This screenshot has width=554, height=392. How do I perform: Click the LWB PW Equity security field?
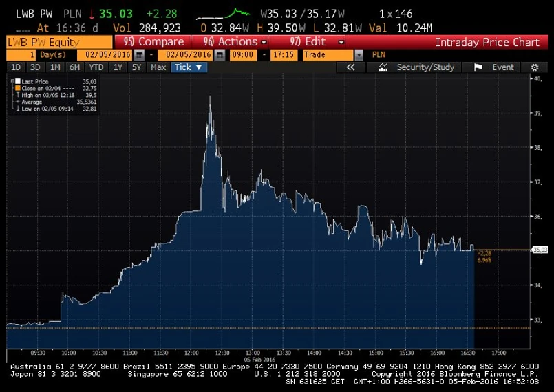pyautogui.click(x=59, y=42)
